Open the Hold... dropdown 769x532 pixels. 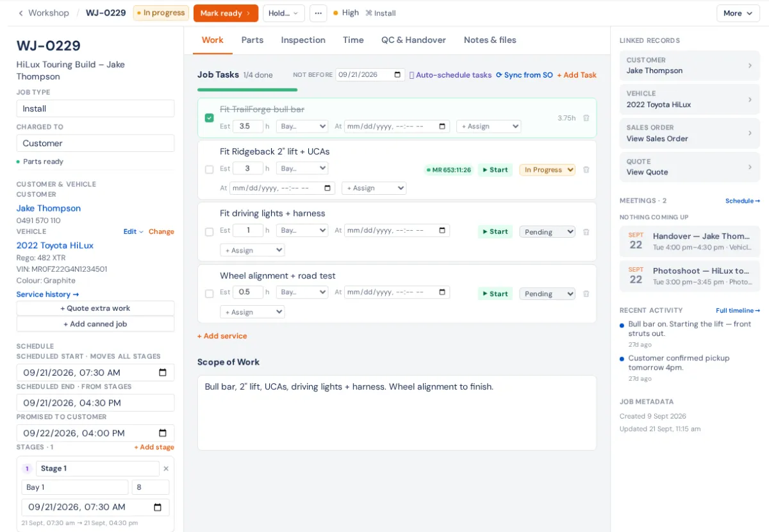click(x=284, y=13)
